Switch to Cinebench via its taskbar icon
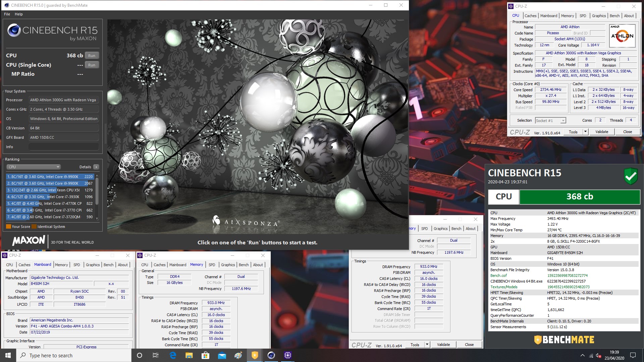This screenshot has height=362, width=644. point(271,355)
